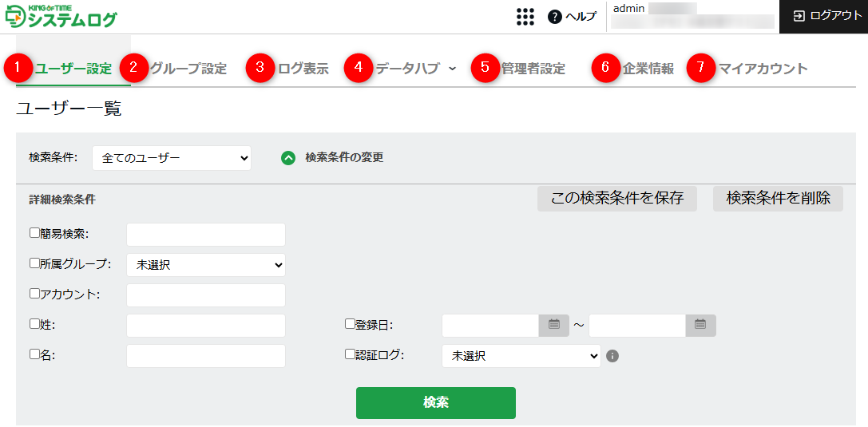Focus the 簡易検索 text field
This screenshot has height=427, width=868.
click(x=206, y=235)
